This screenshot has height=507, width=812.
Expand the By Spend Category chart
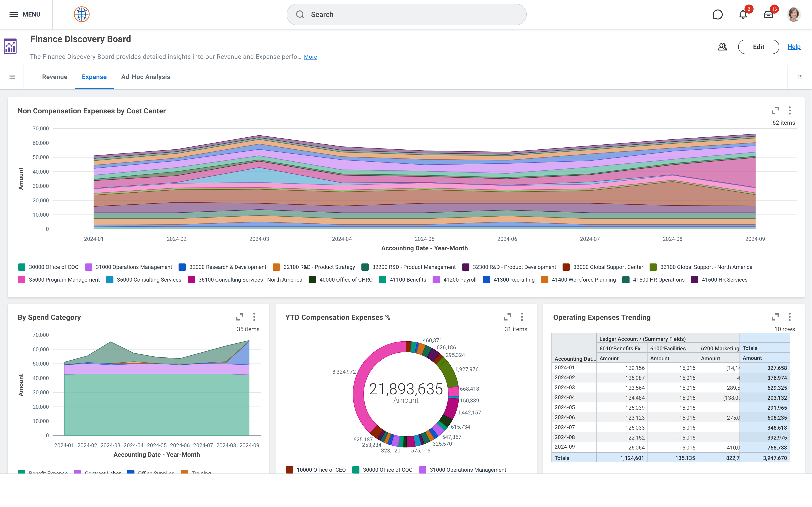pos(239,317)
